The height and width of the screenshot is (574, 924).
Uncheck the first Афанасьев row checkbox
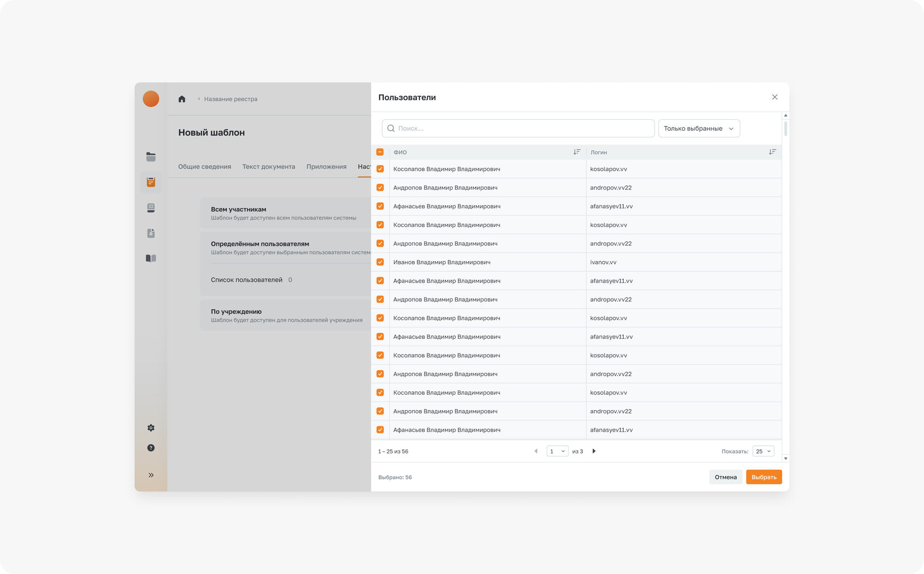click(380, 206)
